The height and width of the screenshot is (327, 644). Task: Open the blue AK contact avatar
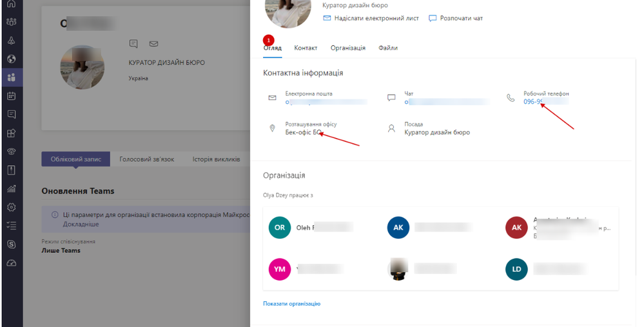click(398, 228)
